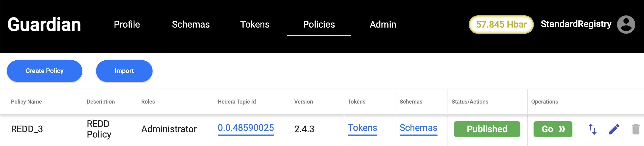Screen dimensions: 644x146
Task: Open Hedera topic 0.0.48590025 link
Action: [x=246, y=128]
